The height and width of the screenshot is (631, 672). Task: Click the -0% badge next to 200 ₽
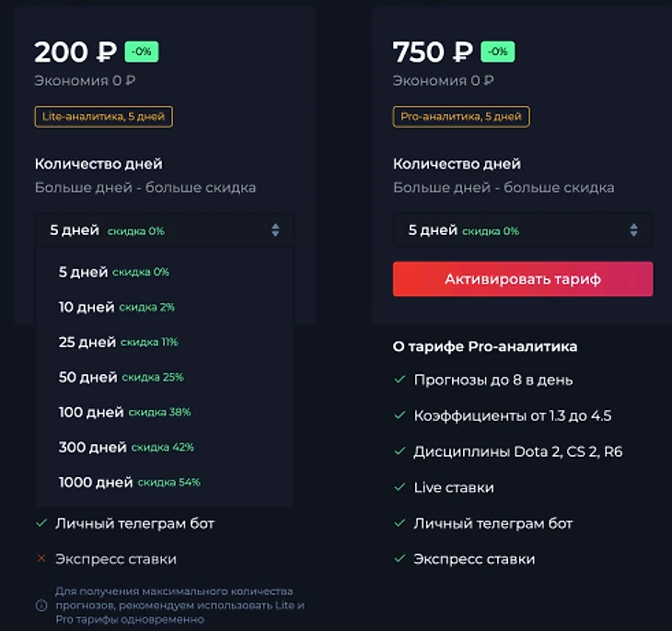142,53
